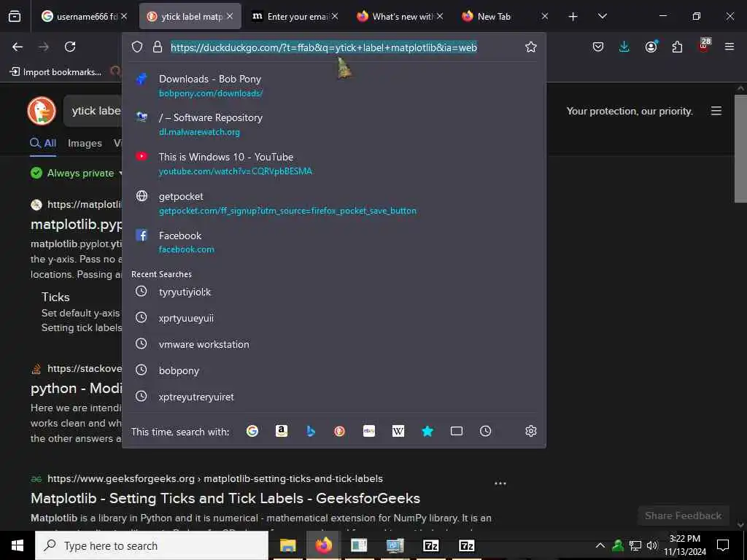Click Share Feedback button

[683, 516]
